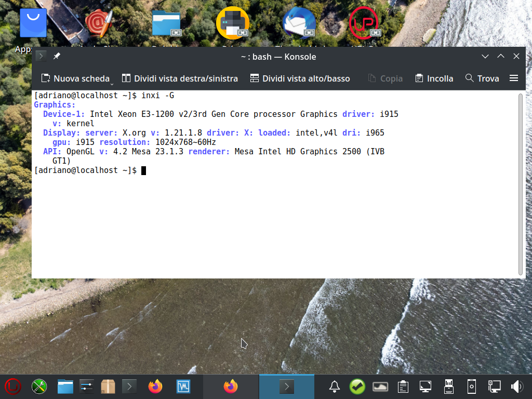Image resolution: width=532 pixels, height=399 pixels.
Task: Open the shopping bag app store icon
Action: click(33, 23)
